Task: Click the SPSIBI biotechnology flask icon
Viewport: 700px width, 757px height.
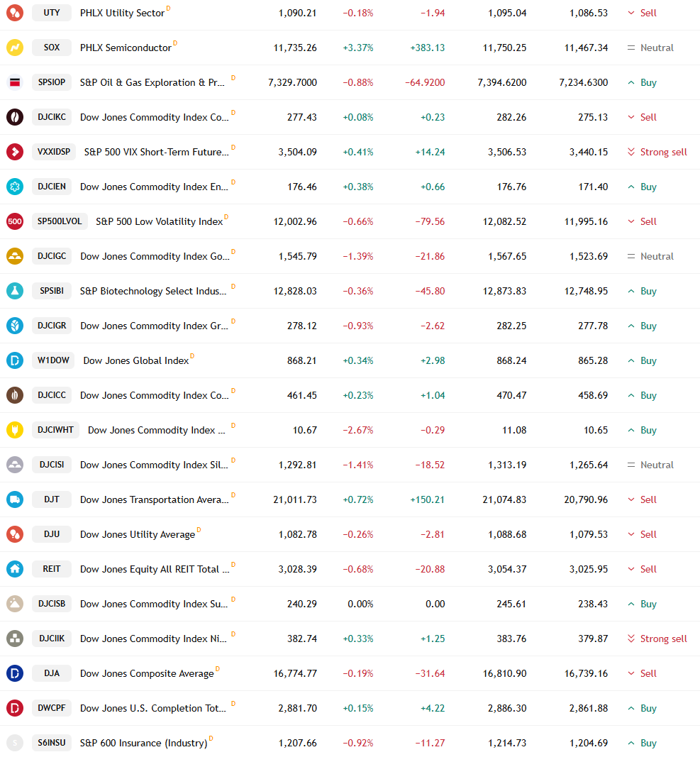Action: point(15,291)
